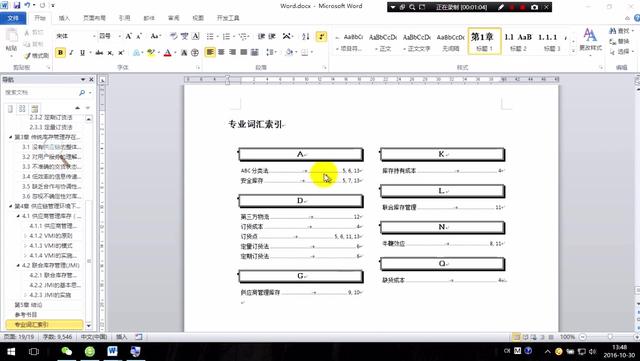This screenshot has height=361, width=640.
Task: Switch to the 插入 (Insert) ribbon tab
Action: coord(64,18)
